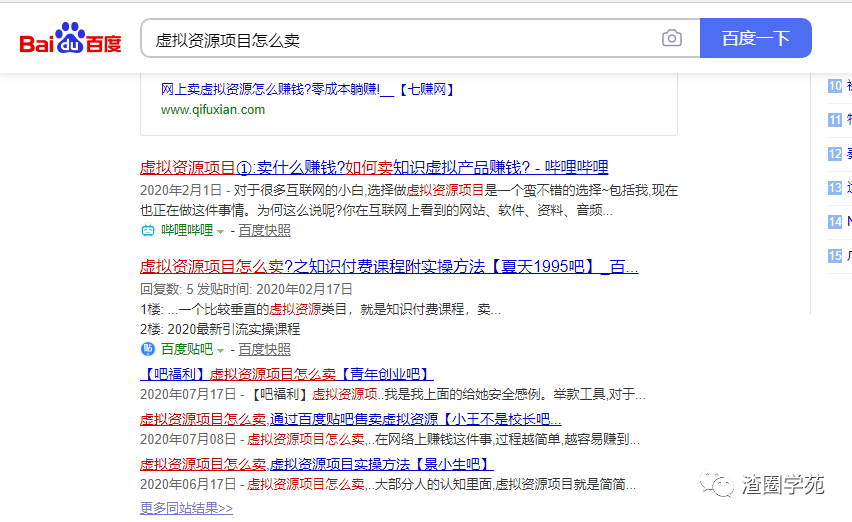This screenshot has height=522, width=852.
Task: Open 百度快照 for the 哔哩哔哩 result
Action: click(x=264, y=230)
